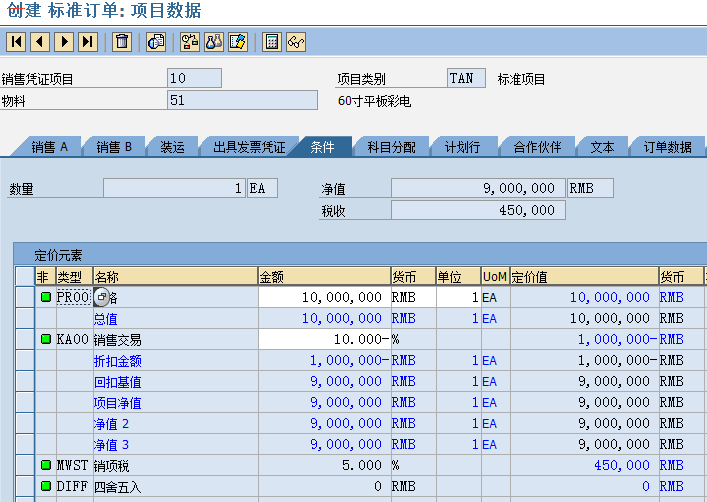The image size is (707, 502).
Task: Open pricing analysis flask icon
Action: pos(214,42)
